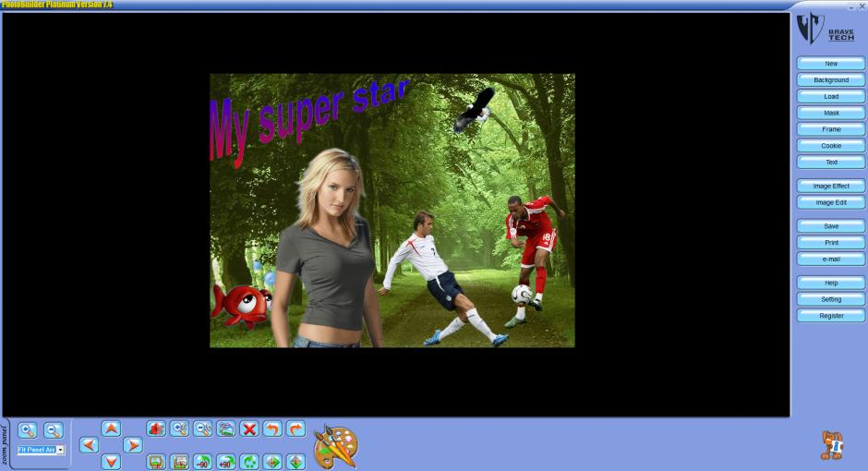
Task: Click the Text button
Action: 831,163
